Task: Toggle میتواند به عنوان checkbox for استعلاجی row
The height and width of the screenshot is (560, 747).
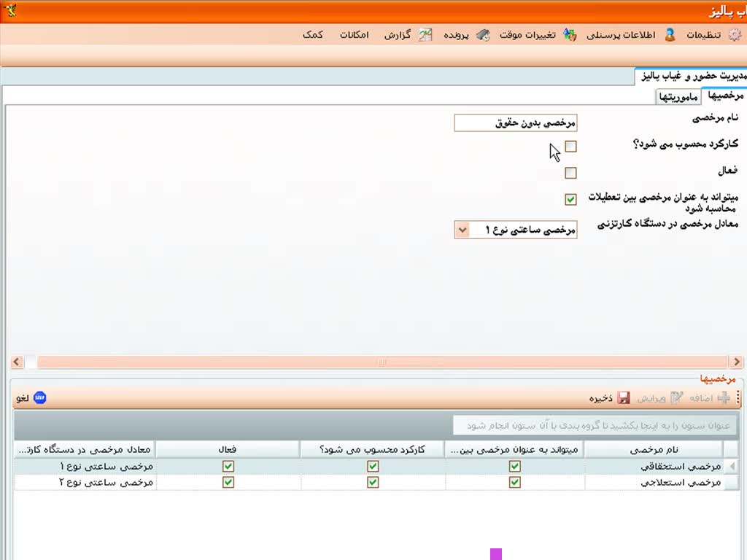Action: [514, 483]
